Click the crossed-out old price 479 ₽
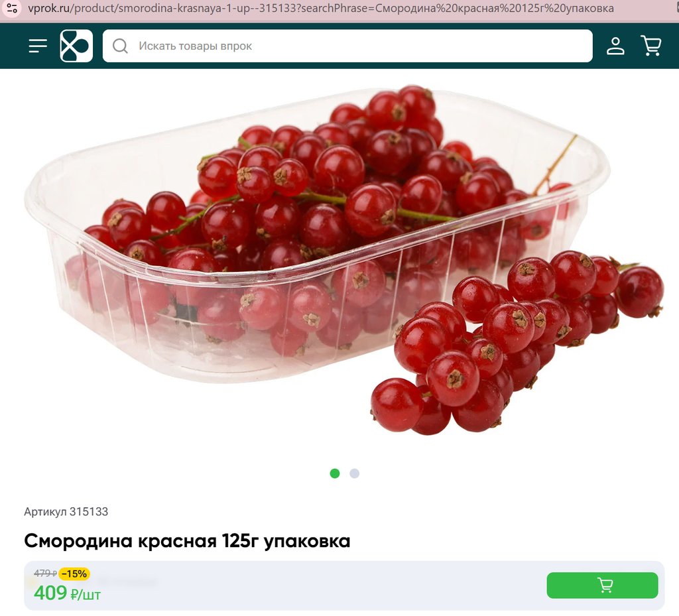The image size is (679, 616). click(45, 574)
